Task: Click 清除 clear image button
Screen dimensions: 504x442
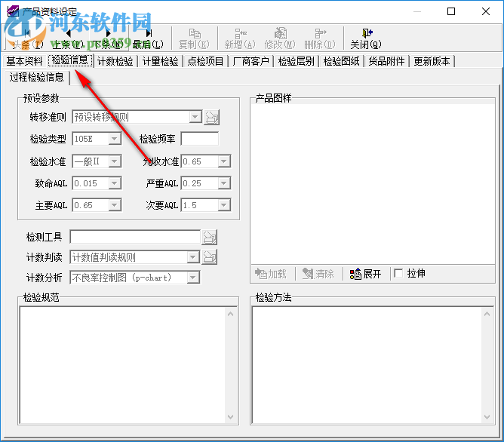Action: click(318, 274)
